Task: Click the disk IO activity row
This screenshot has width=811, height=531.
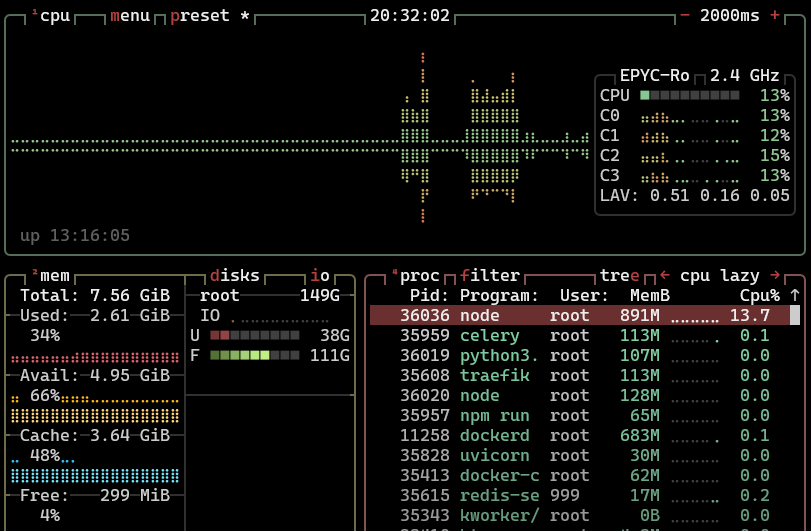Action: [x=264, y=315]
